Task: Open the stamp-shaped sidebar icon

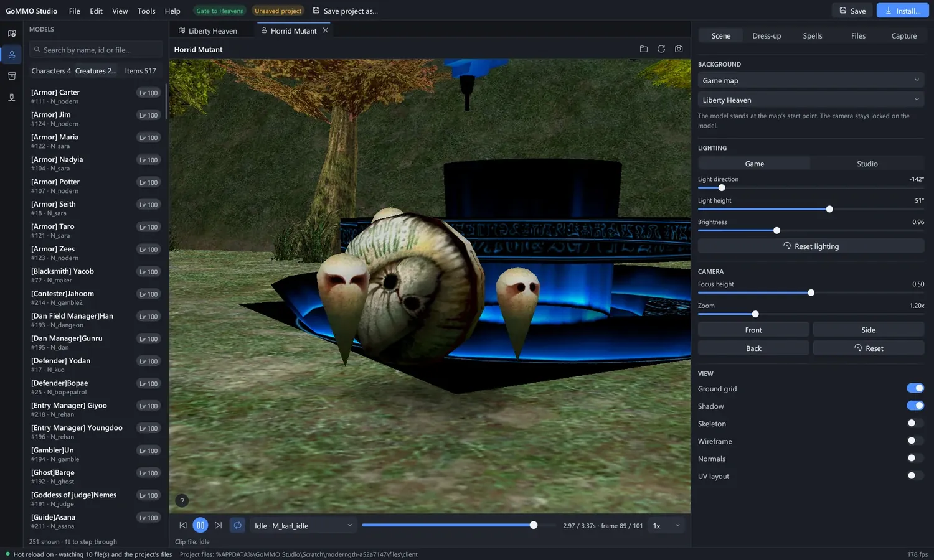Action: click(11, 98)
